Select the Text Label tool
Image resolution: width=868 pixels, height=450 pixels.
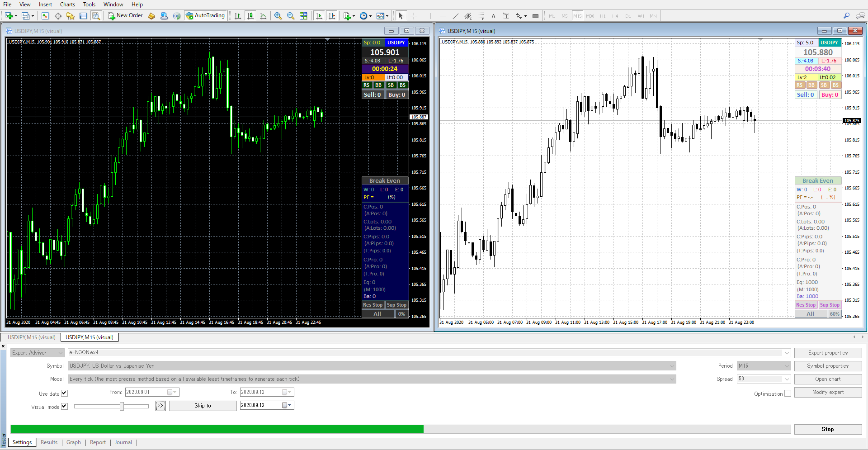click(506, 16)
